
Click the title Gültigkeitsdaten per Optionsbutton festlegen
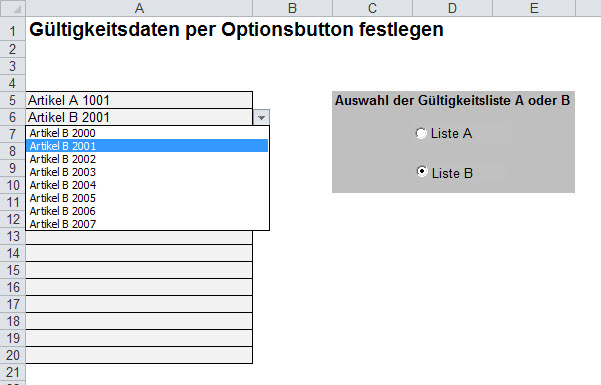pos(236,30)
